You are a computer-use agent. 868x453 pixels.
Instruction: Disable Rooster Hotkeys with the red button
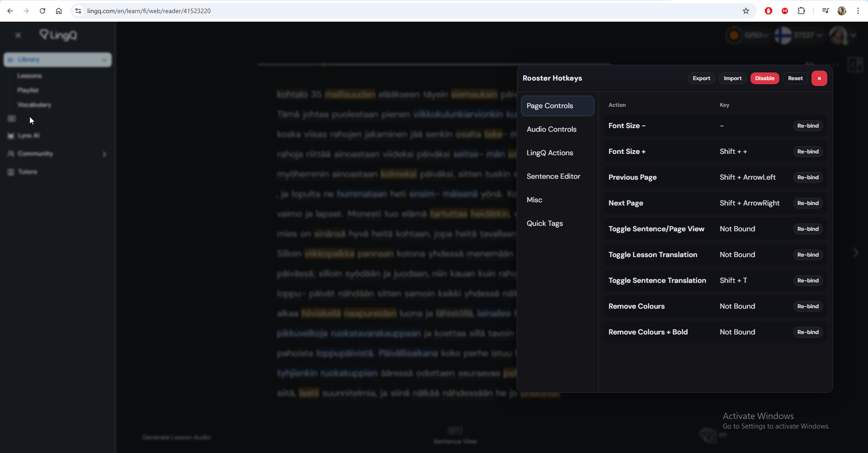764,78
